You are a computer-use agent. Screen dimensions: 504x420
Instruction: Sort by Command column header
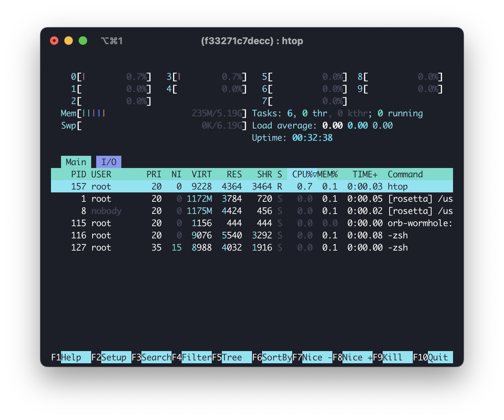(x=405, y=174)
